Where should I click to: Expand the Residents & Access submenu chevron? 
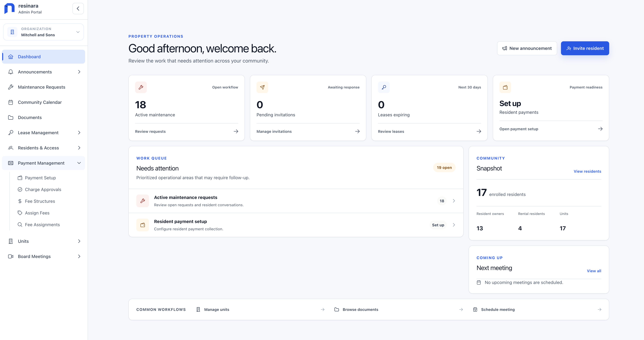(79, 148)
